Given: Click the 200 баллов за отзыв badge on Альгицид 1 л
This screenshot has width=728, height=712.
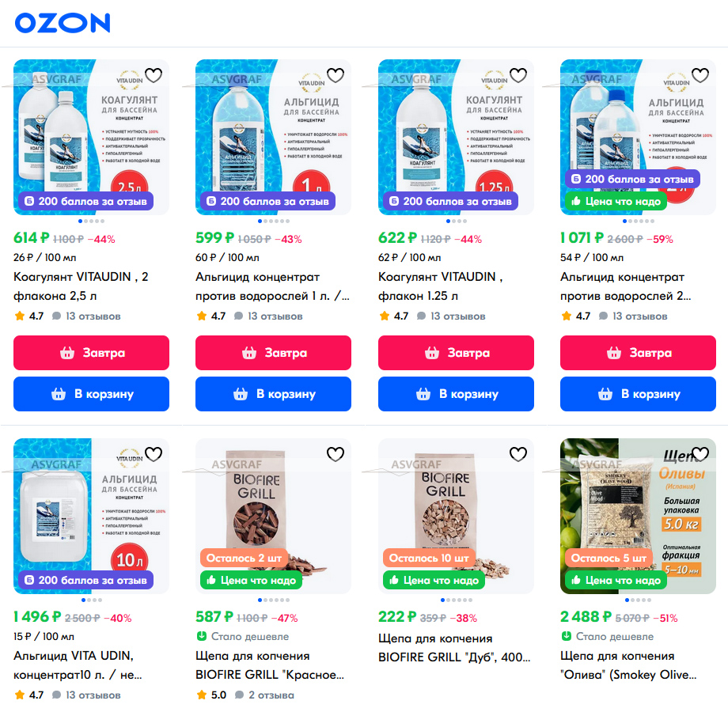Looking at the screenshot, I should tap(268, 201).
